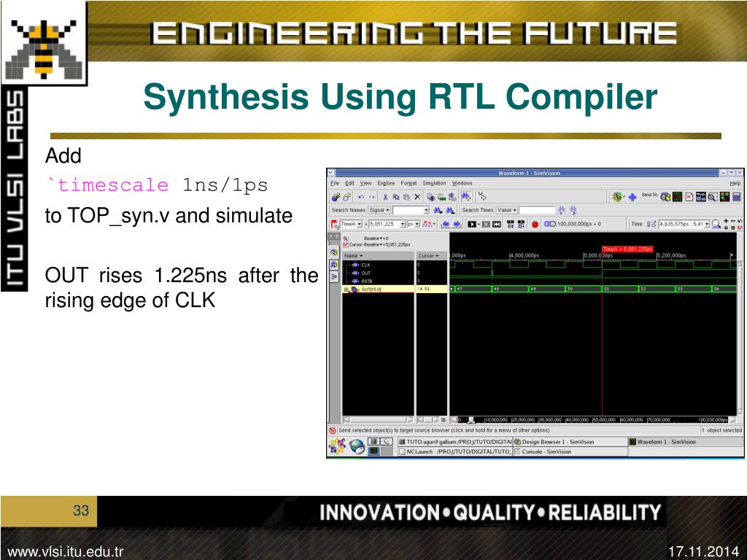Switch to Console - SimVision taskbar item
This screenshot has height=560, width=747.
pos(570,451)
